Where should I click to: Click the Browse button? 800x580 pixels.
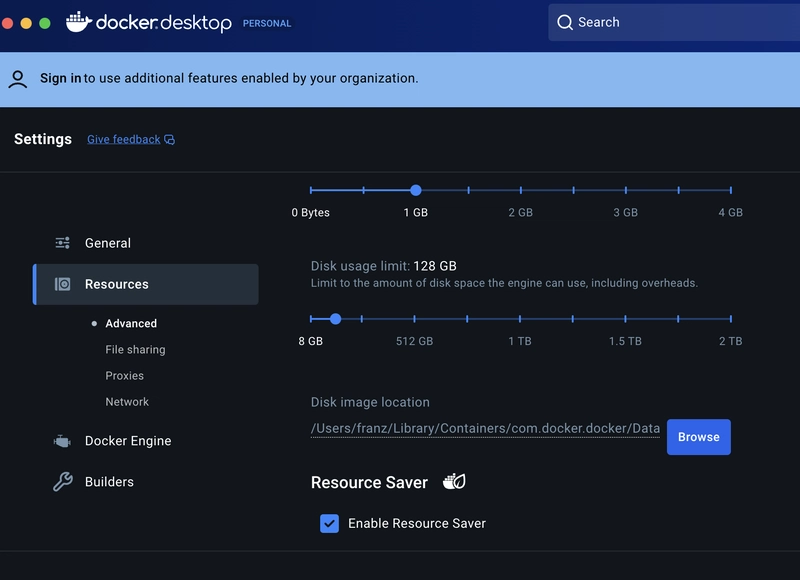coord(698,437)
